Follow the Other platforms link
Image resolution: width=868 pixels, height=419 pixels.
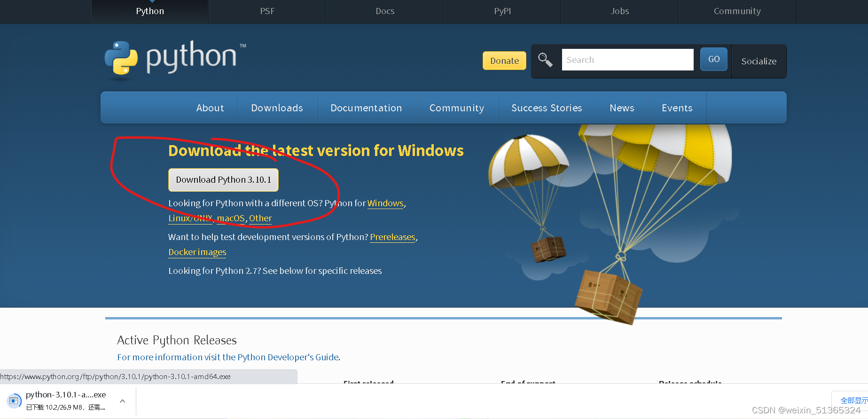(260, 218)
